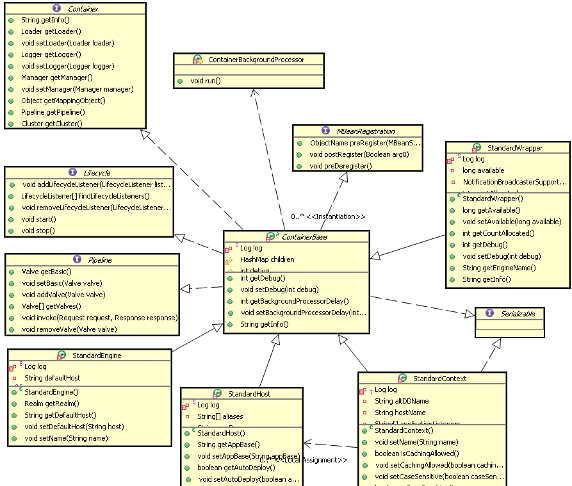The width and height of the screenshot is (572, 486).
Task: Click the StandardHost class icon
Action: click(x=217, y=394)
